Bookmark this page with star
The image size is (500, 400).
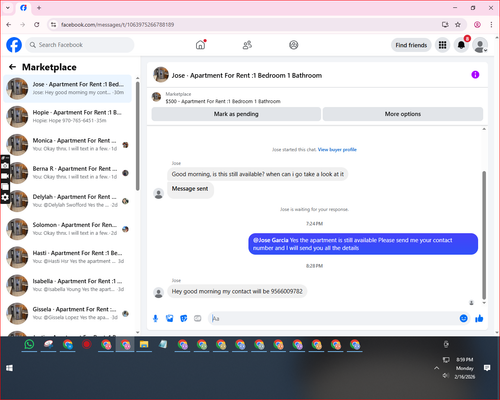click(x=458, y=25)
